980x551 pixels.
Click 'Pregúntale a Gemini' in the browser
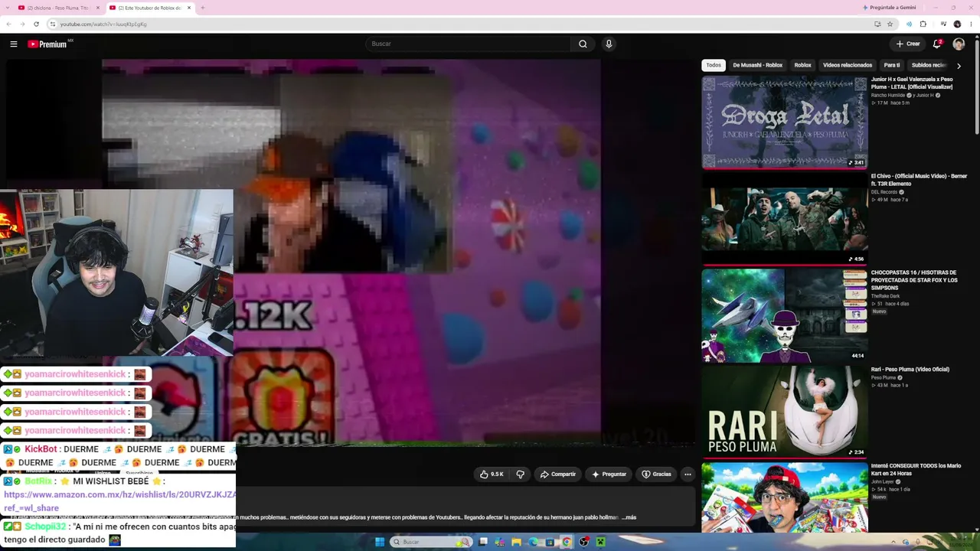[889, 8]
